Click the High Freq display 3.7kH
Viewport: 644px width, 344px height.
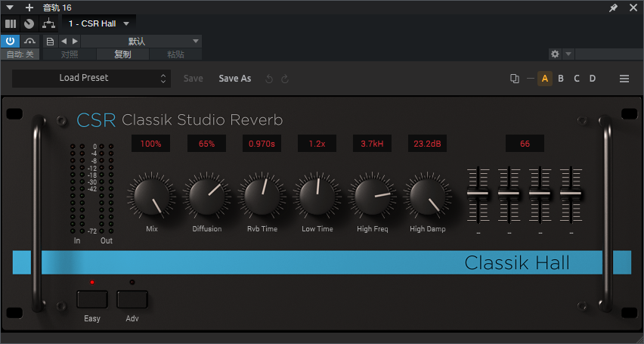(x=372, y=144)
